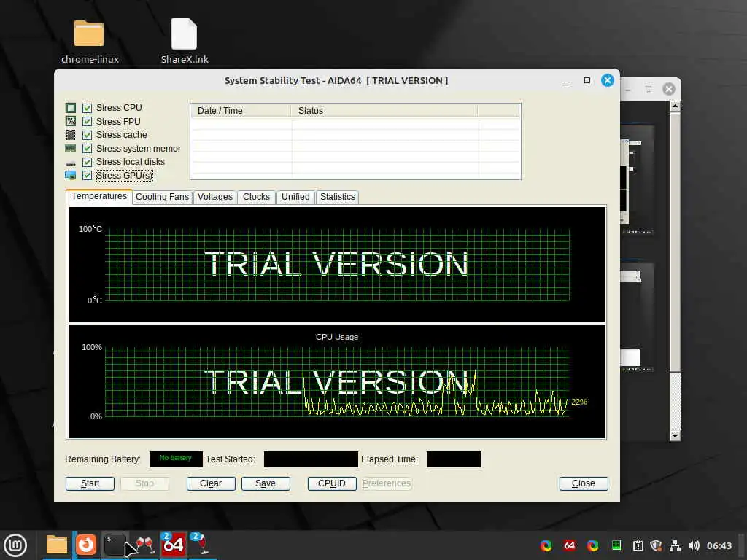Click the Wine glasses taskbar icon
747x560 pixels.
tap(145, 545)
